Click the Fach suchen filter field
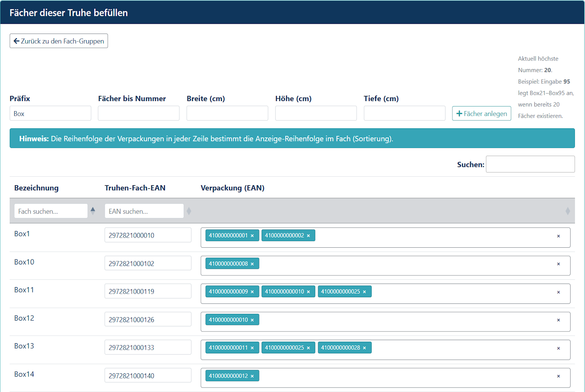The image size is (585, 392). (x=51, y=211)
